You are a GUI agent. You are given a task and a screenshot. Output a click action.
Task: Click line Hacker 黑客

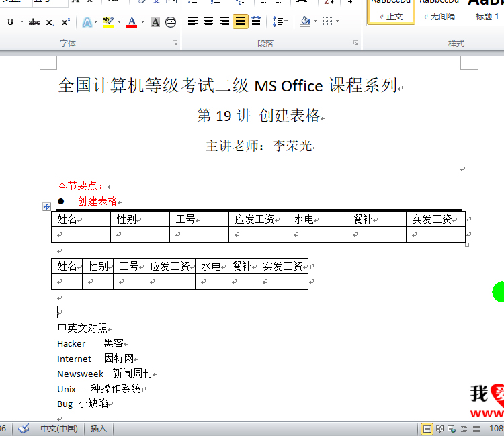(x=90, y=343)
